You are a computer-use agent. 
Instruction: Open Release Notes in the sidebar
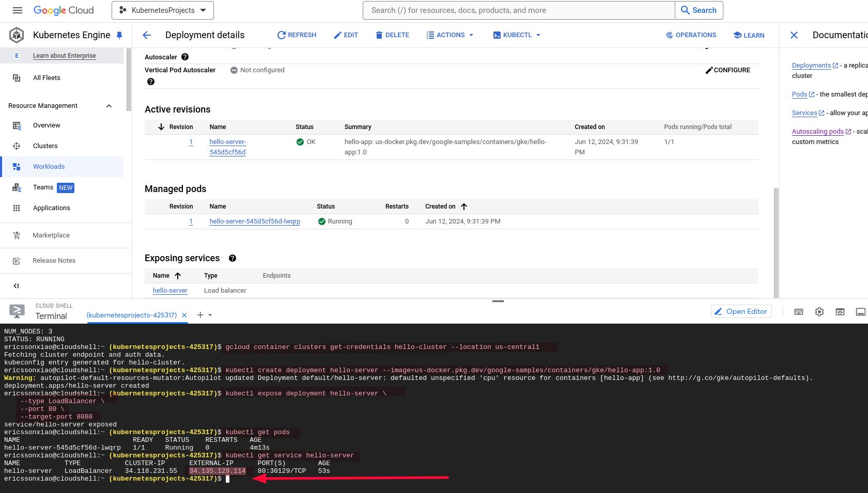click(54, 261)
